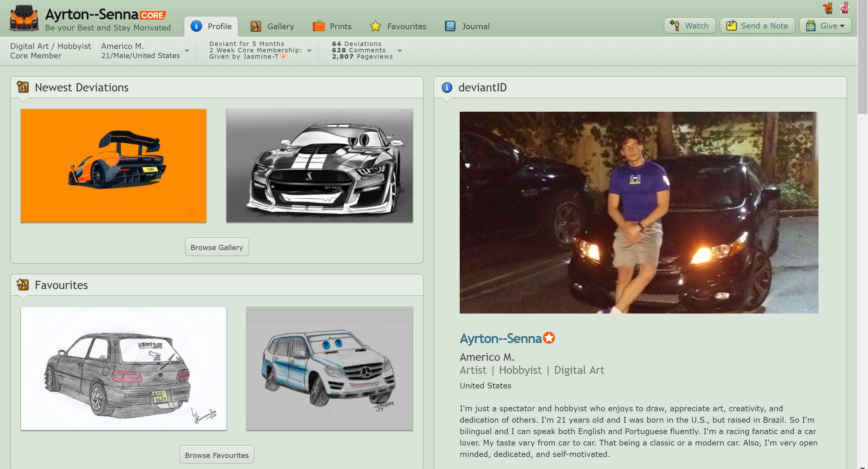This screenshot has width=868, height=469.
Task: Click the '2,807 Pageviews' stat
Action: (362, 56)
